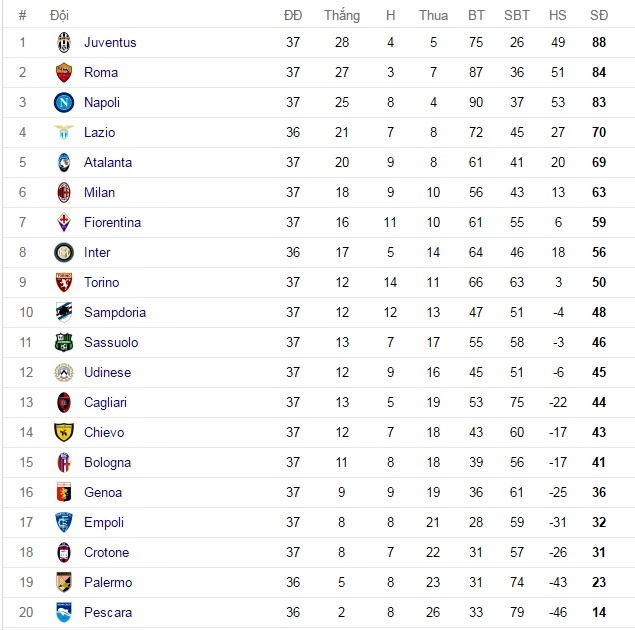Open the Atalanta team link
The image size is (635, 630).
pyautogui.click(x=108, y=163)
